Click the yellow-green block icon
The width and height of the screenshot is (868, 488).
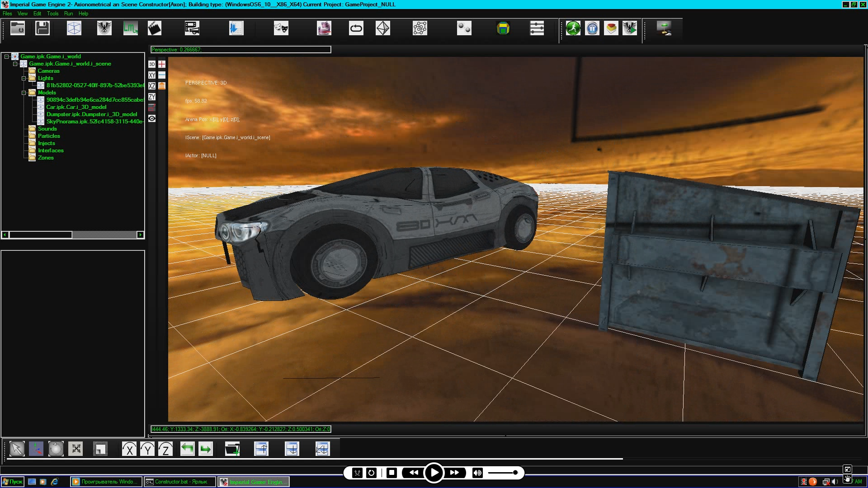pyautogui.click(x=503, y=28)
